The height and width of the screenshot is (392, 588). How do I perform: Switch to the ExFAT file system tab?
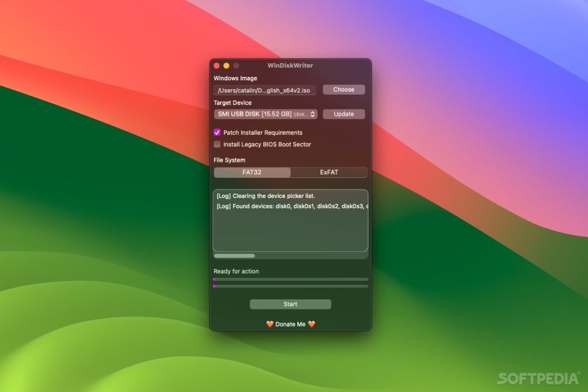coord(329,172)
